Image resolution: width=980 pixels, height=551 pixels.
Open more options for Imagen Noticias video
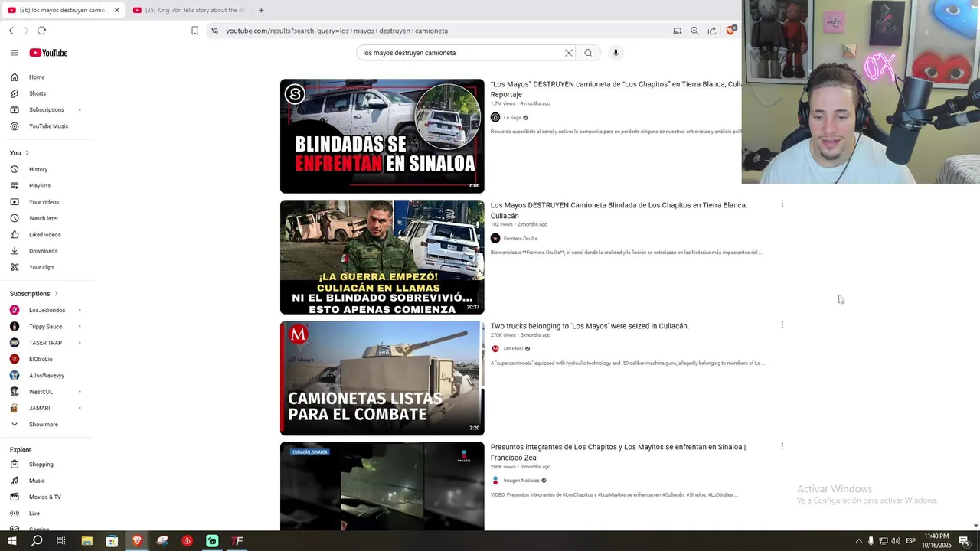[782, 445]
